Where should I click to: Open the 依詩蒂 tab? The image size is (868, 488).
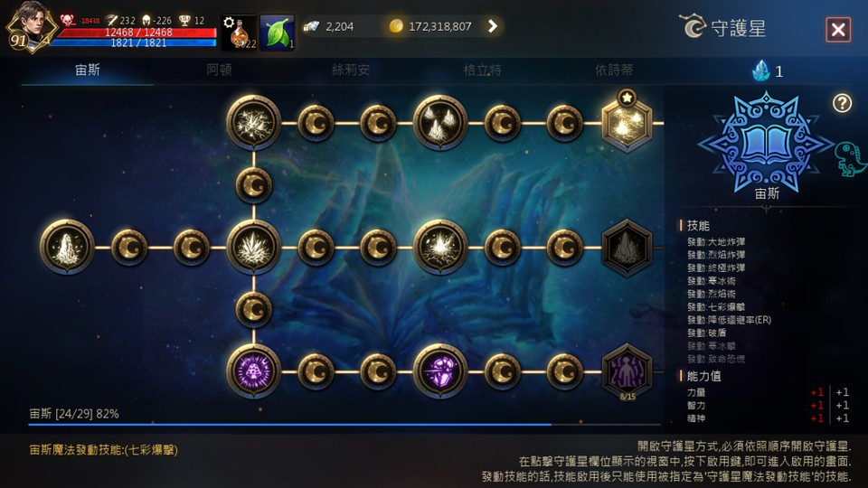tap(614, 70)
